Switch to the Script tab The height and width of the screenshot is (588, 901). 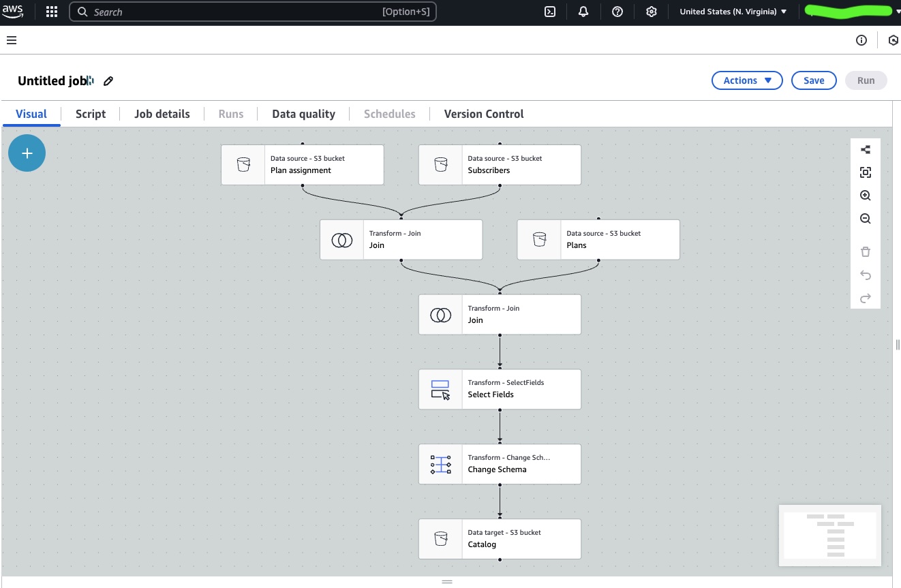90,114
